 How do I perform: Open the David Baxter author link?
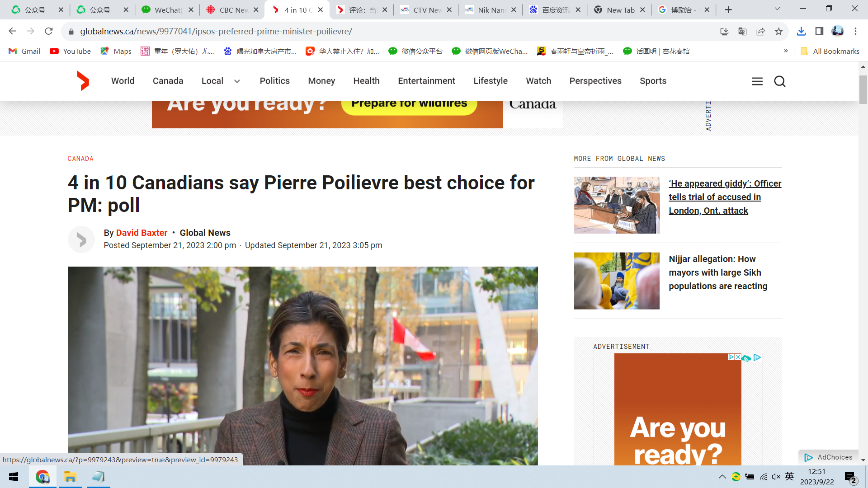142,233
